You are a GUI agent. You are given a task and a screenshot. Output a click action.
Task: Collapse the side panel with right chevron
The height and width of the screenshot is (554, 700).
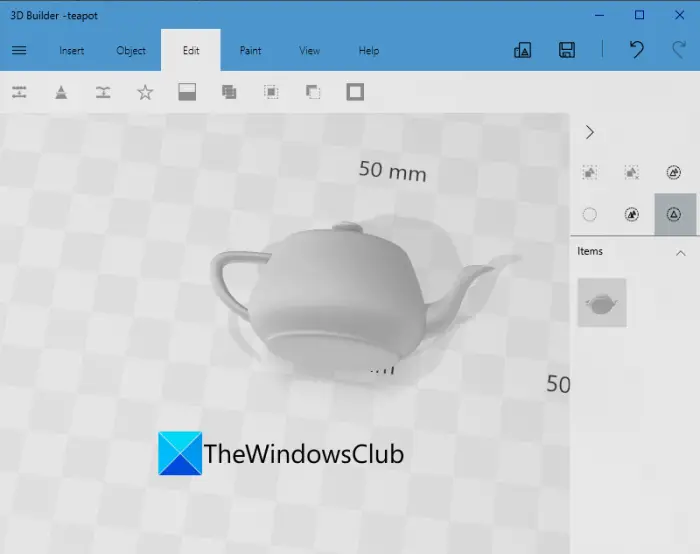pyautogui.click(x=590, y=132)
